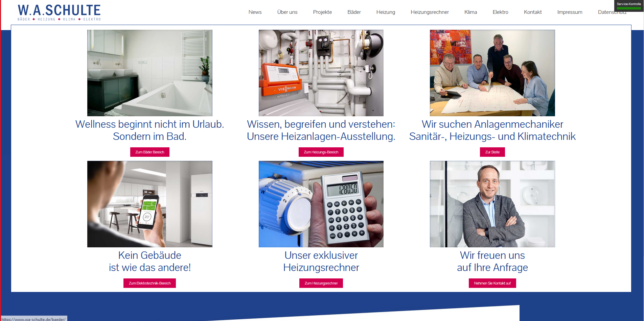
Task: Click the Zum Heizungs-Bereich button
Action: point(321,152)
